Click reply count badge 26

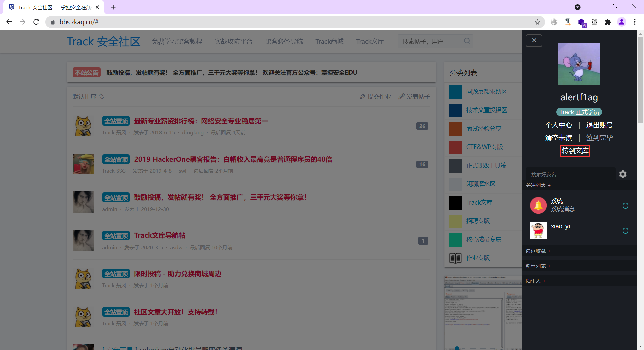[422, 126]
